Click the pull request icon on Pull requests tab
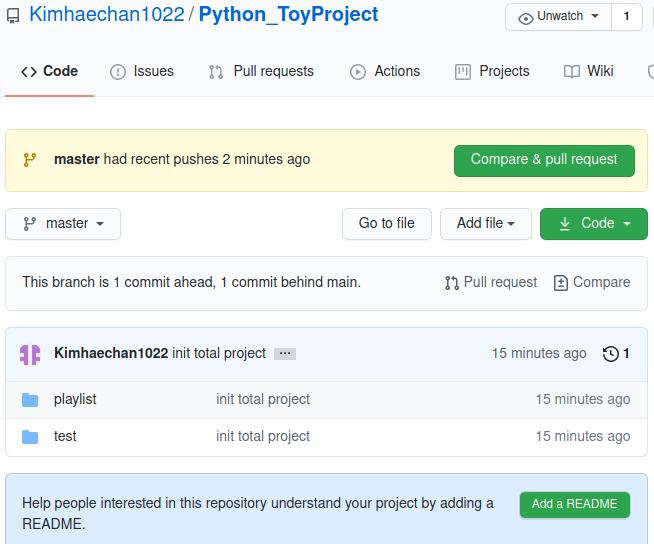This screenshot has height=544, width=654. click(x=216, y=72)
